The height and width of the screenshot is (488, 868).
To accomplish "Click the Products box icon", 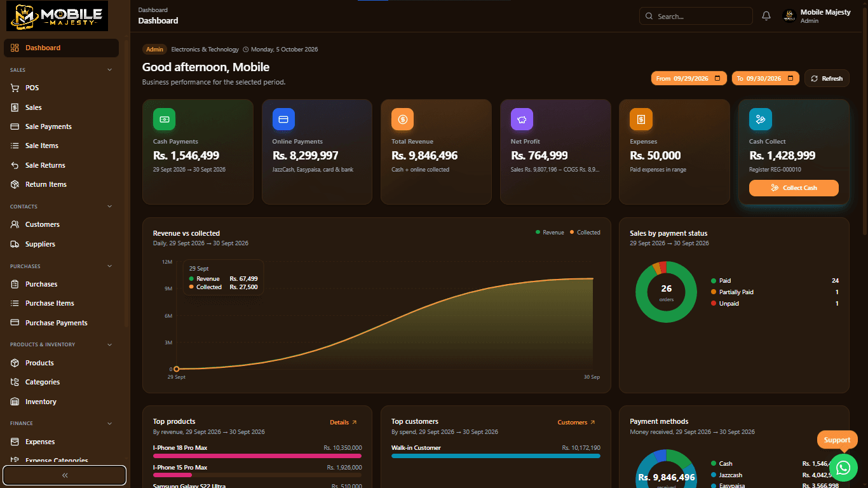I will (15, 363).
